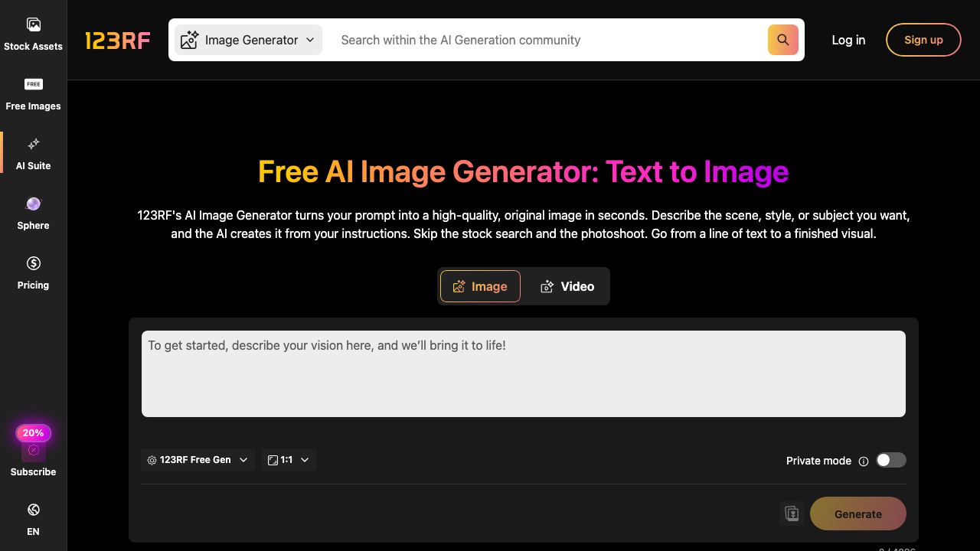Image resolution: width=980 pixels, height=551 pixels.
Task: Click the Log in link
Action: coord(848,40)
